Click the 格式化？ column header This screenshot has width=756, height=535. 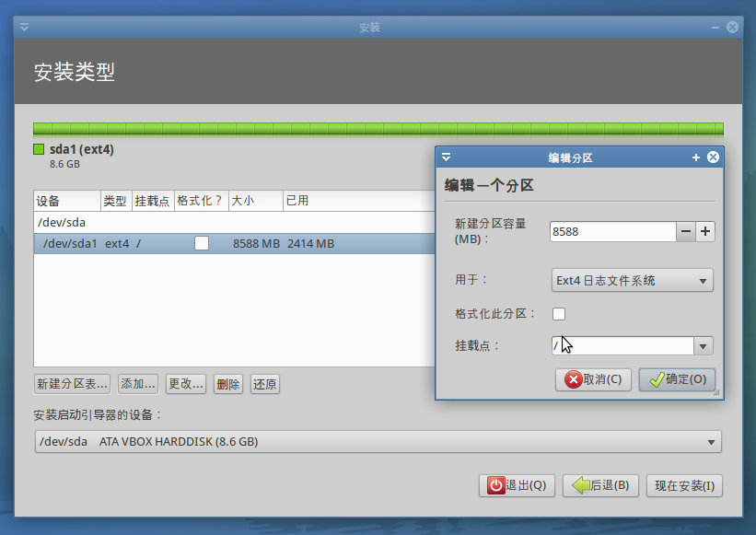(201, 201)
